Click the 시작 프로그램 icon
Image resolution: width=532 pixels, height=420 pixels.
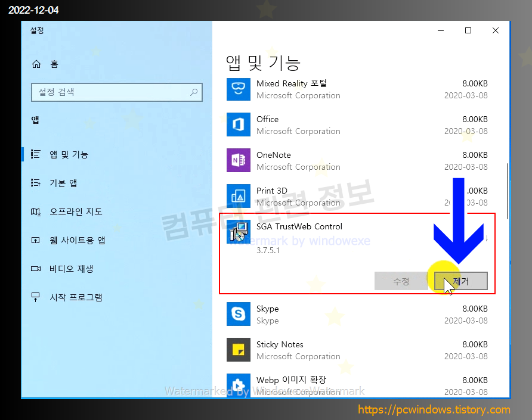point(36,297)
